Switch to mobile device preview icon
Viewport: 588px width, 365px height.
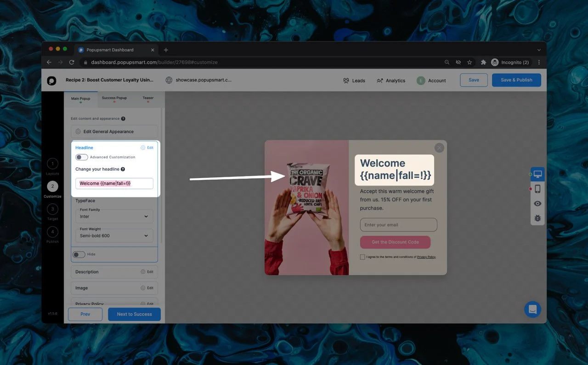coord(537,189)
